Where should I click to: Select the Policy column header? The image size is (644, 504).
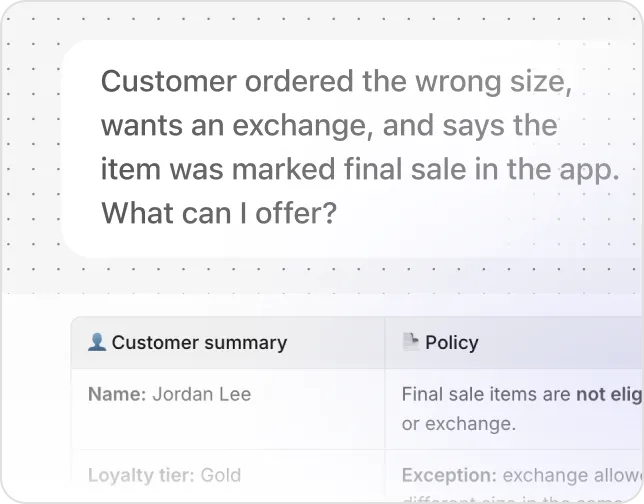coord(514,343)
